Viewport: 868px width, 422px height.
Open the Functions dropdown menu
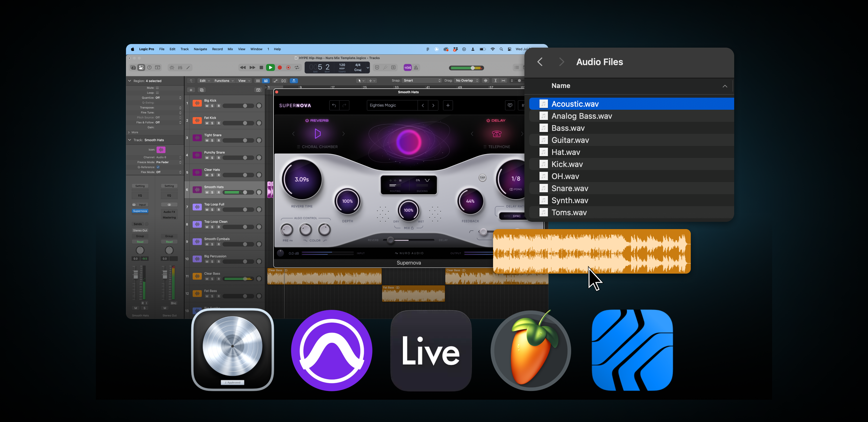tap(224, 80)
